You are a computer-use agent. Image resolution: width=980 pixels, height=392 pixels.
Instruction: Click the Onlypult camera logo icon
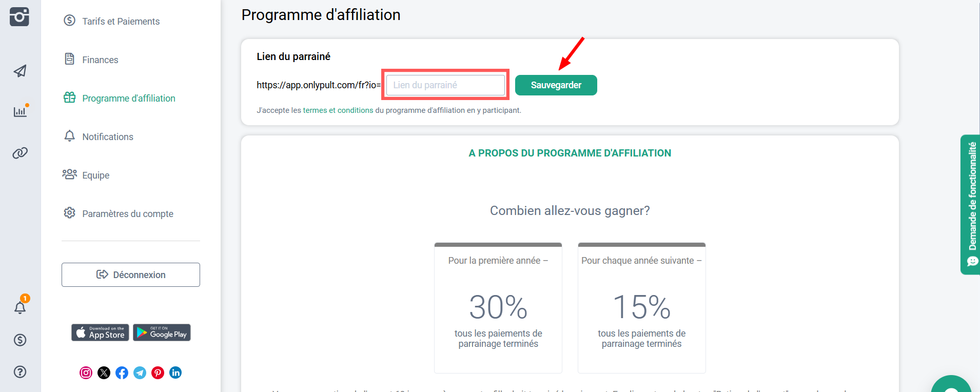coord(19,16)
